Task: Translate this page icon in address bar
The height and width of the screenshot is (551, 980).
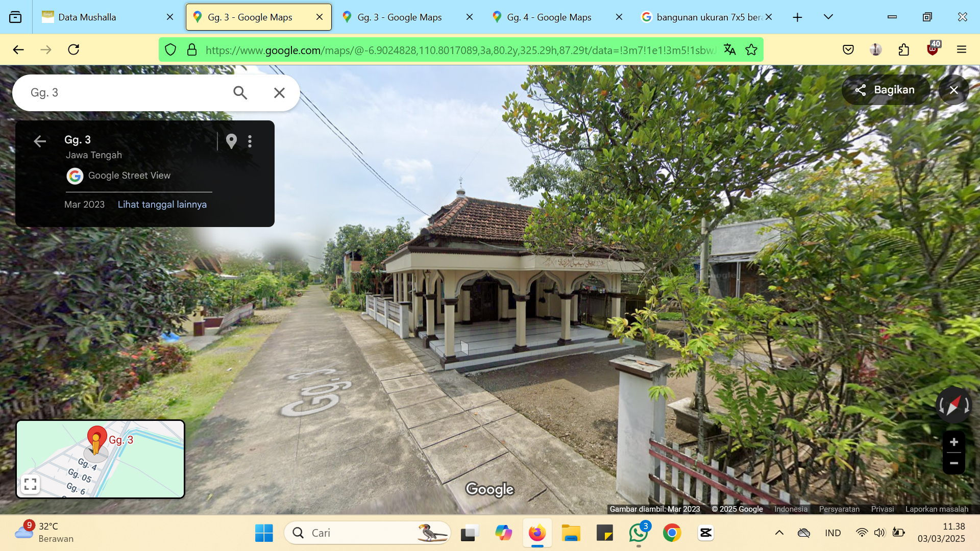Action: tap(730, 49)
